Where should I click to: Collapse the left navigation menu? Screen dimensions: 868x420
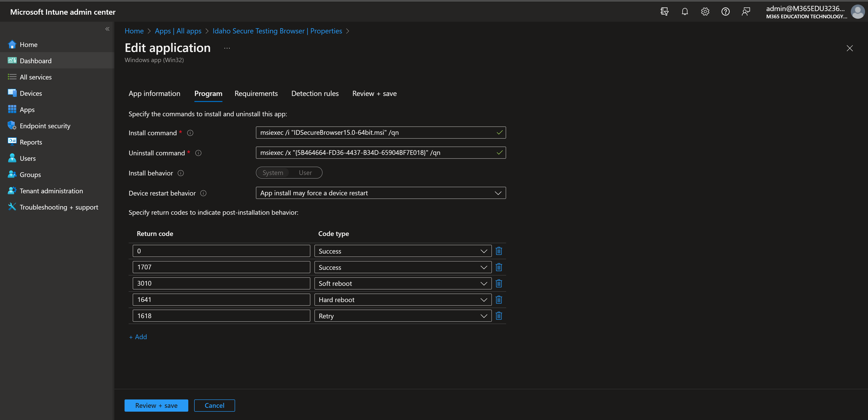click(x=107, y=29)
